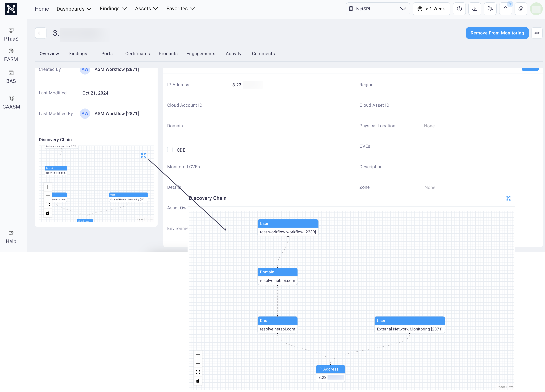The width and height of the screenshot is (545, 392).
Task: Open the EASM sidebar section
Action: pyautogui.click(x=11, y=55)
